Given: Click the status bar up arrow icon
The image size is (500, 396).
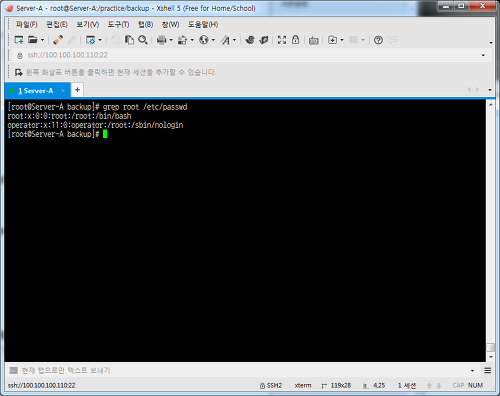Looking at the screenshot, I should (x=429, y=386).
